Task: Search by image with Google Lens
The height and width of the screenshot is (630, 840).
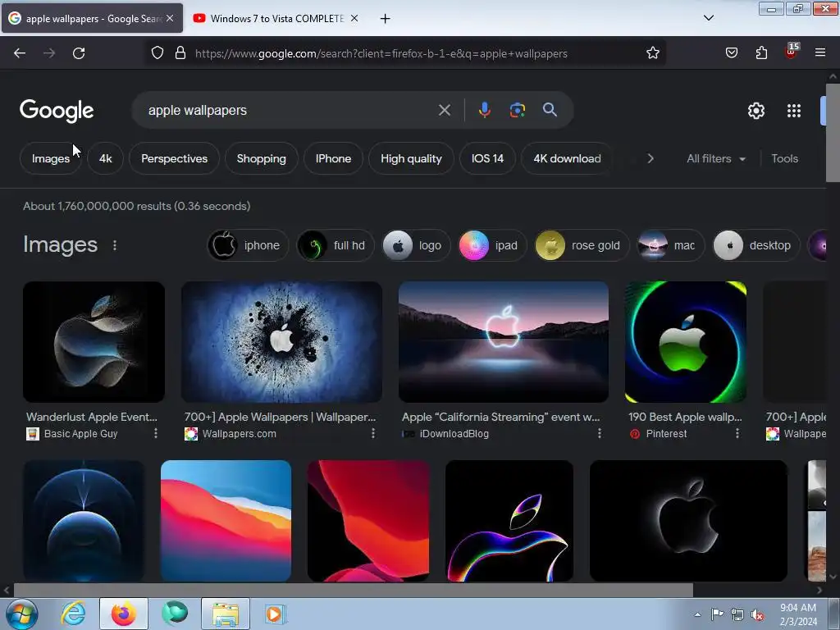Action: click(517, 110)
